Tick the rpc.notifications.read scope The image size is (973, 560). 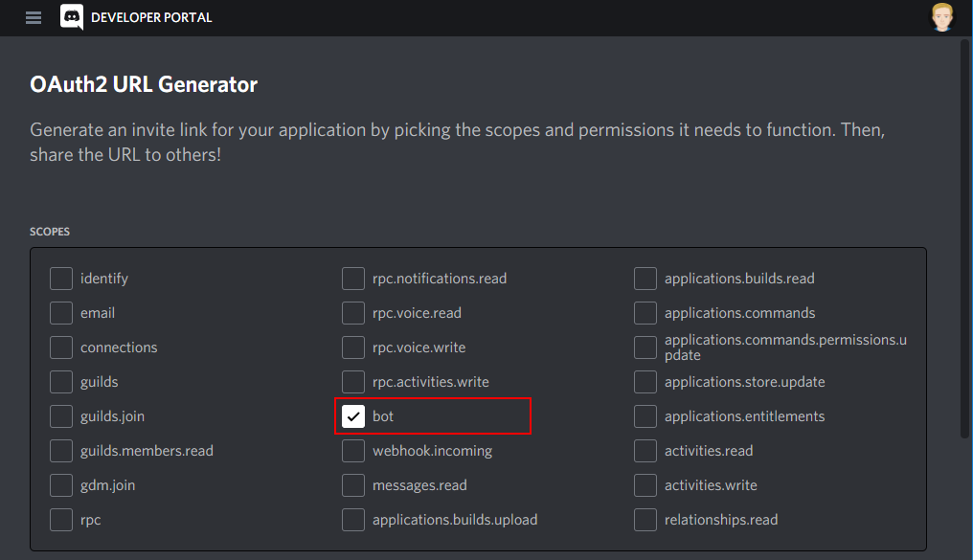(x=353, y=279)
